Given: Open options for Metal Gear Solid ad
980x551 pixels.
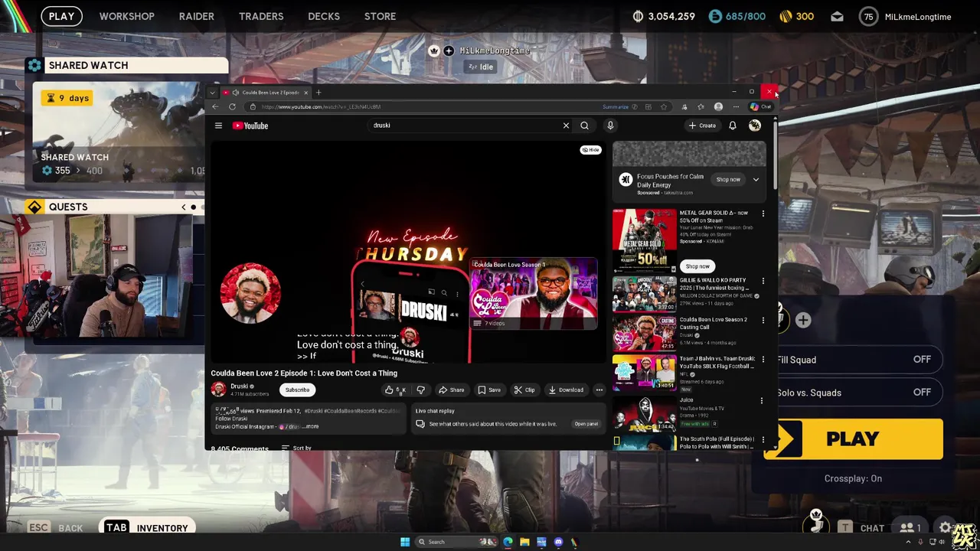Looking at the screenshot, I should point(763,214).
